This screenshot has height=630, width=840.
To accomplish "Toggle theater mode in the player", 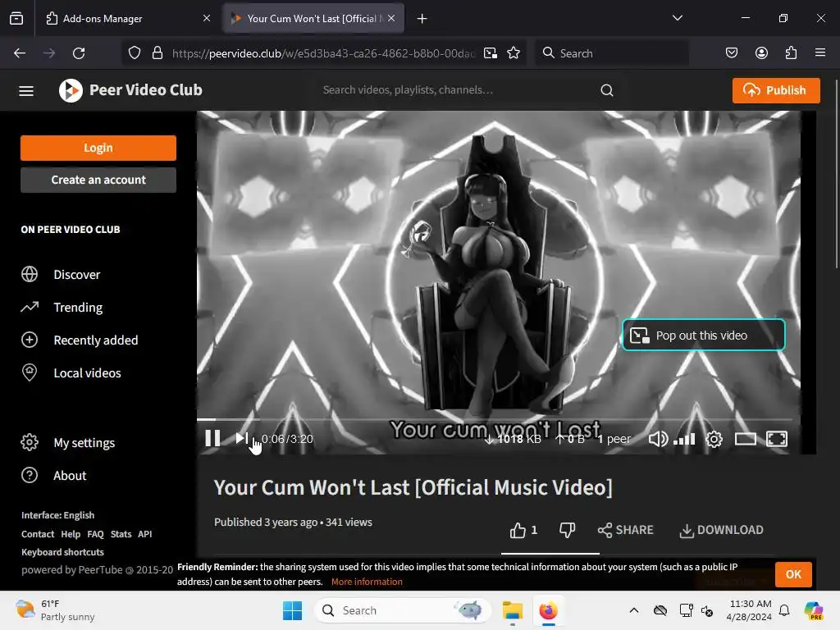I will (745, 440).
